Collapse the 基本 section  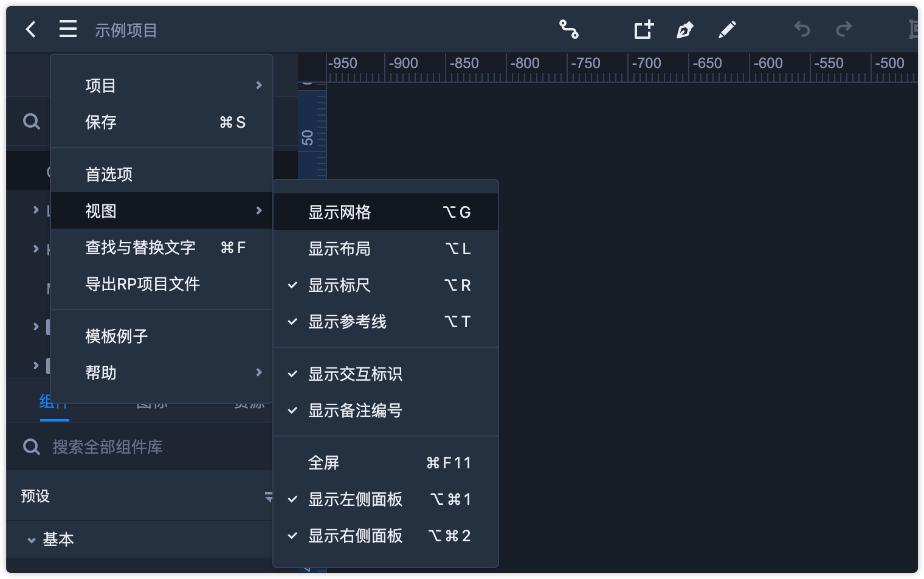pos(32,539)
